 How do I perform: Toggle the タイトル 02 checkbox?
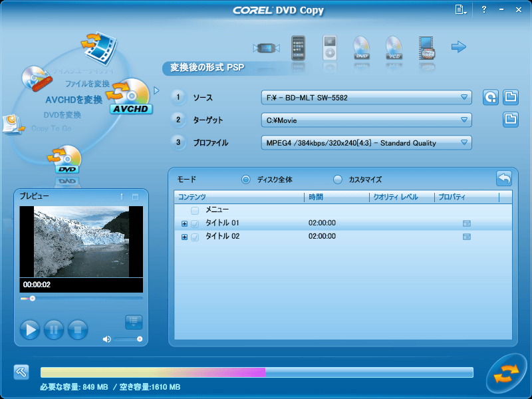[195, 237]
